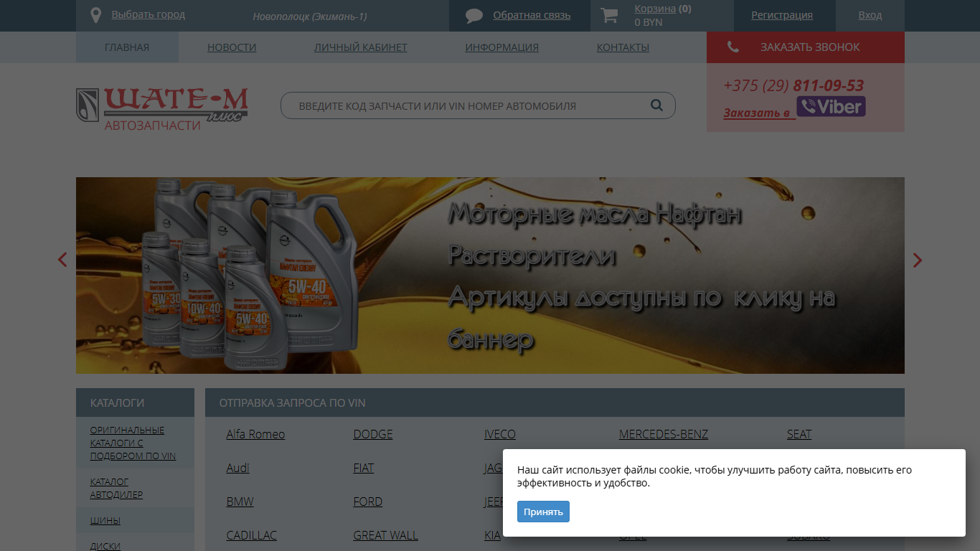Select IVECO brand link
980x551 pixels.
click(499, 434)
